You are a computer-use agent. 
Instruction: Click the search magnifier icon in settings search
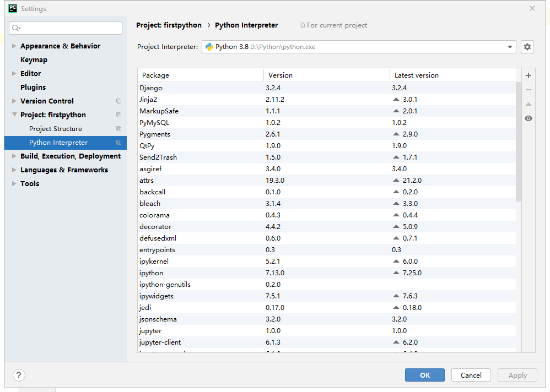[16, 28]
